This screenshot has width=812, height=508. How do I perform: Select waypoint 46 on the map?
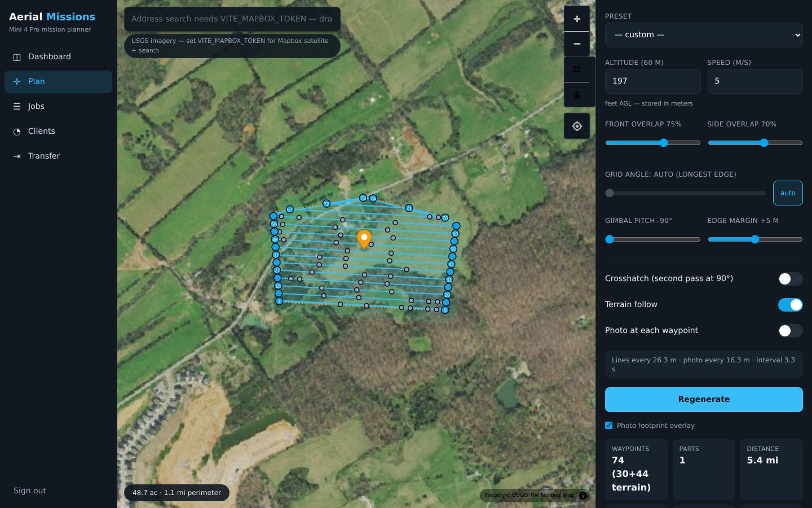(x=275, y=239)
